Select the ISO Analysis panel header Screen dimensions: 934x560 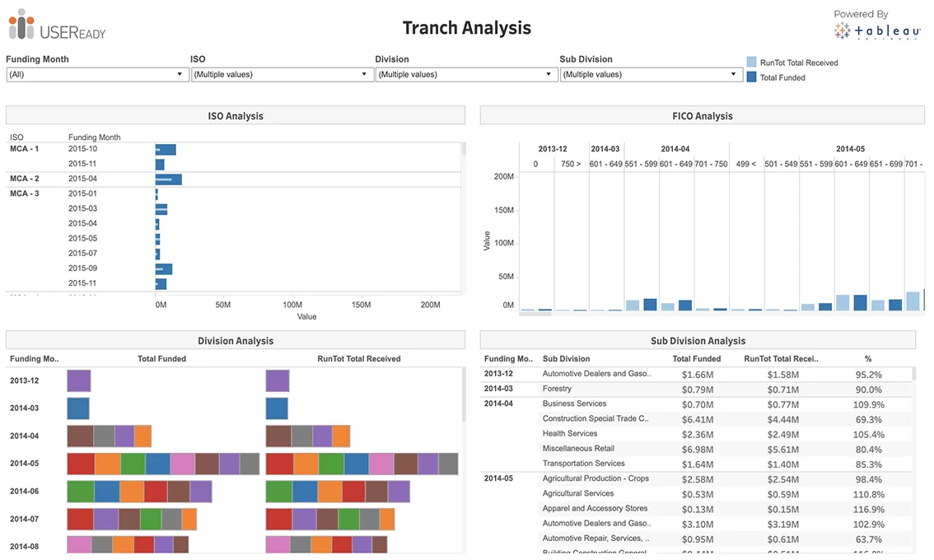[x=236, y=115]
